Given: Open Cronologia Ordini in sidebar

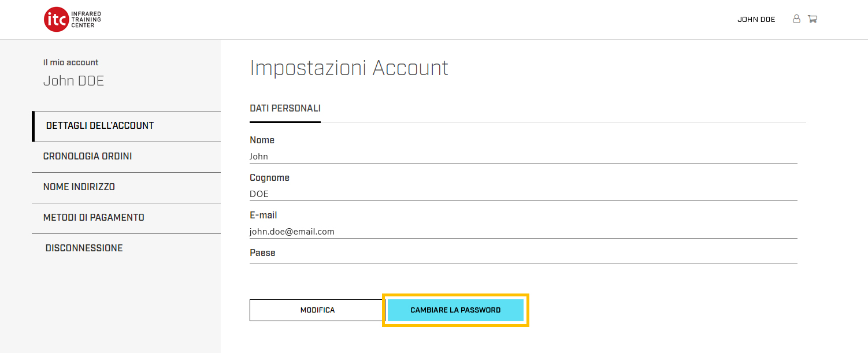Looking at the screenshot, I should [x=88, y=157].
